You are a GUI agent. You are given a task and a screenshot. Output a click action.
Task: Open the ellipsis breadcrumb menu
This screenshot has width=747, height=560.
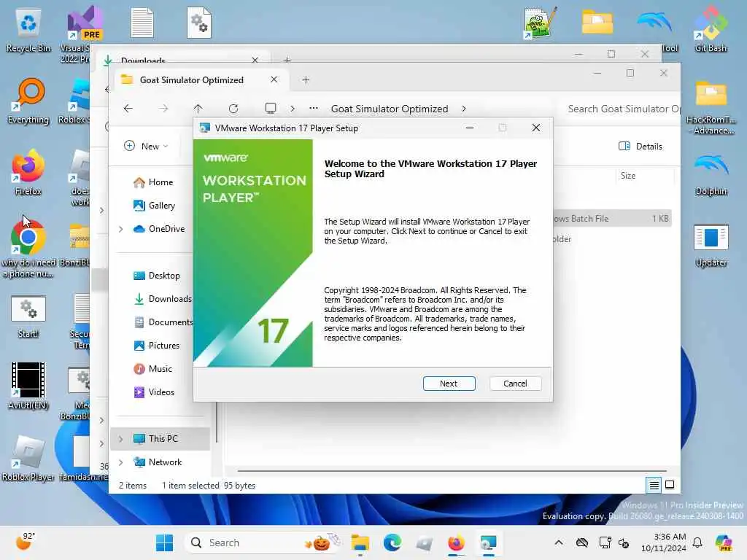(314, 109)
